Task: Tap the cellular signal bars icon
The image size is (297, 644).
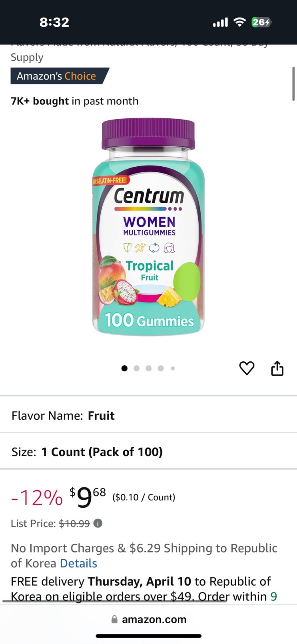Action: coord(220,23)
